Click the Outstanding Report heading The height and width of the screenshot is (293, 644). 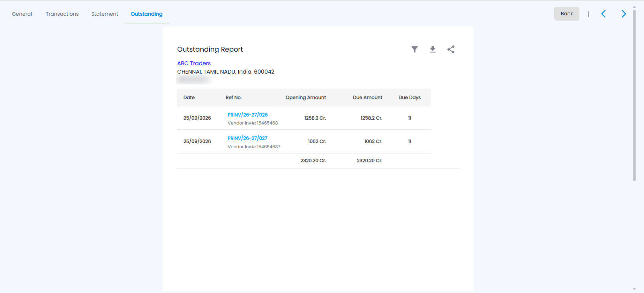pyautogui.click(x=210, y=49)
